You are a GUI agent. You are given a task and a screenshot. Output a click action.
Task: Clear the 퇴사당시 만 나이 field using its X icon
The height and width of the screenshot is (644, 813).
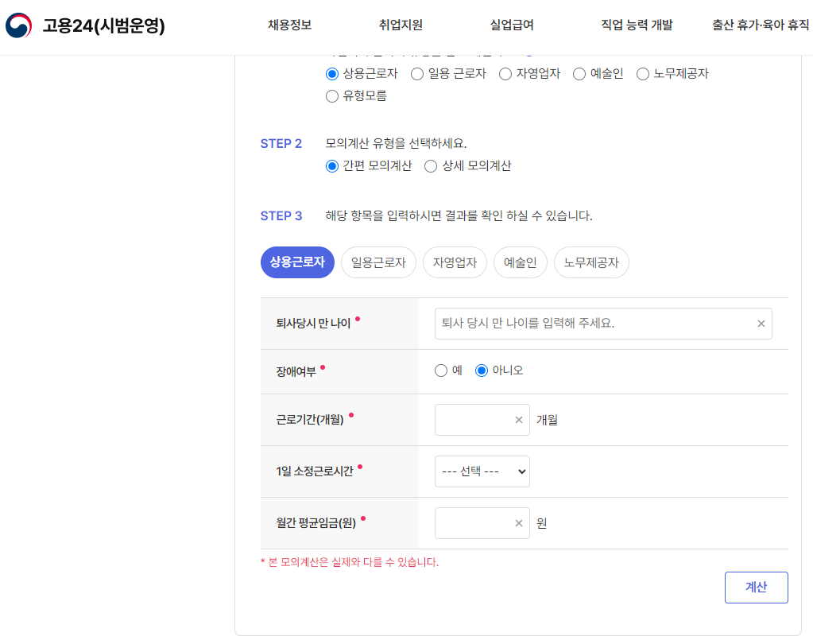[761, 323]
